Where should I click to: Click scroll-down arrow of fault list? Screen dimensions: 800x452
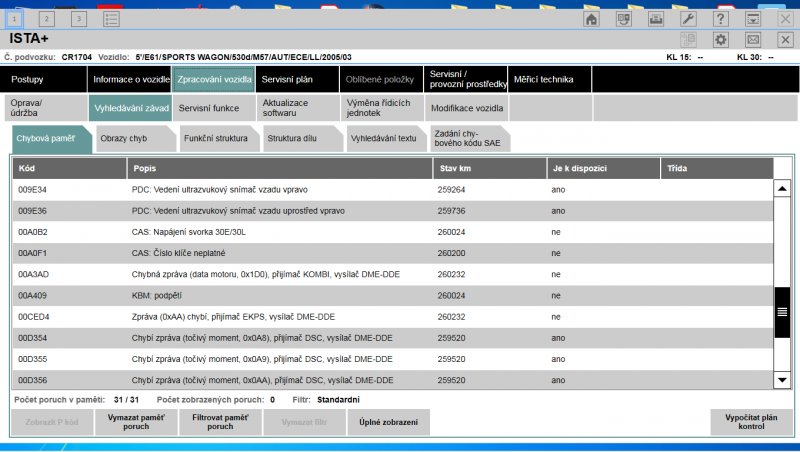click(782, 380)
